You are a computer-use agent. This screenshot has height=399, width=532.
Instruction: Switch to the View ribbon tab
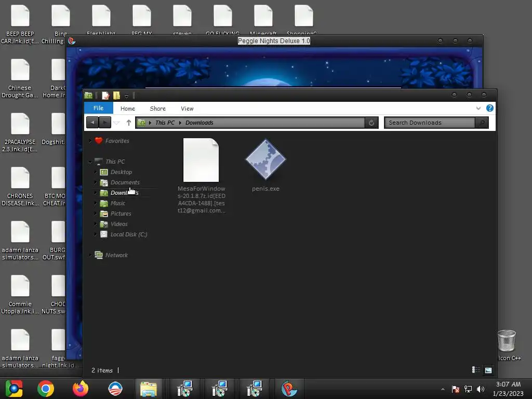coord(187,109)
